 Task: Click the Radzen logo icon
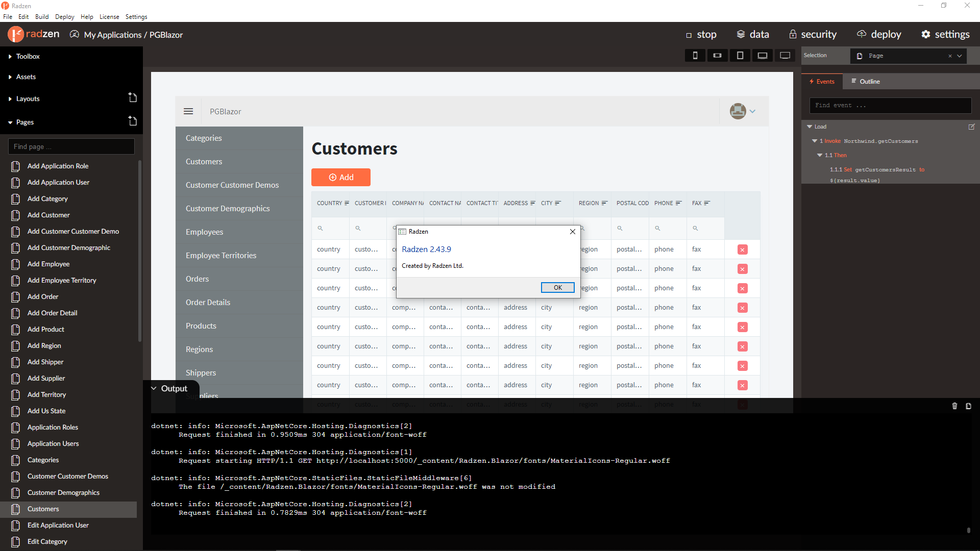pos(16,34)
